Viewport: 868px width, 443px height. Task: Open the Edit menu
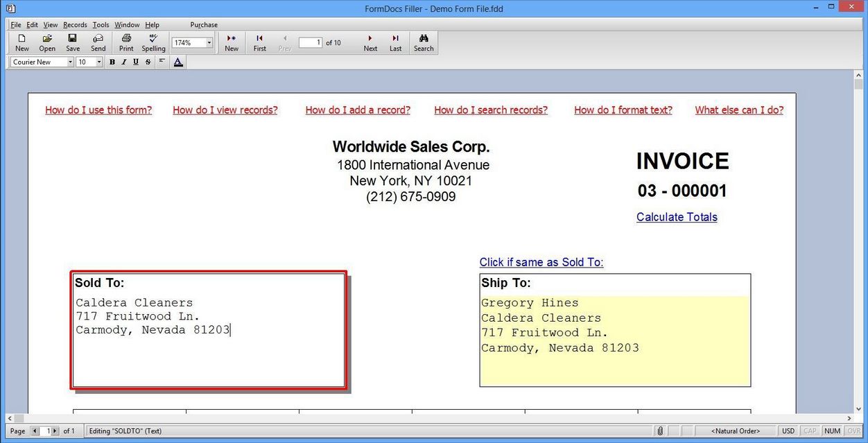(33, 25)
